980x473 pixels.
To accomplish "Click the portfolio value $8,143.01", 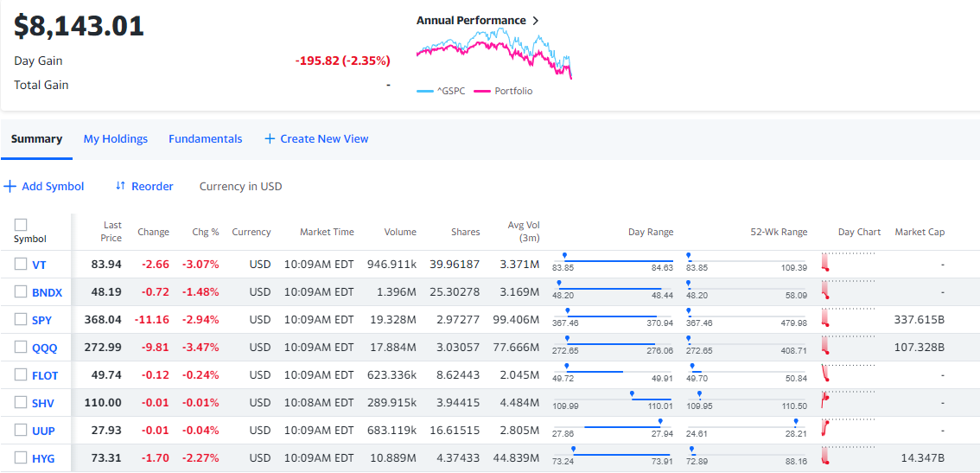I will (x=80, y=26).
